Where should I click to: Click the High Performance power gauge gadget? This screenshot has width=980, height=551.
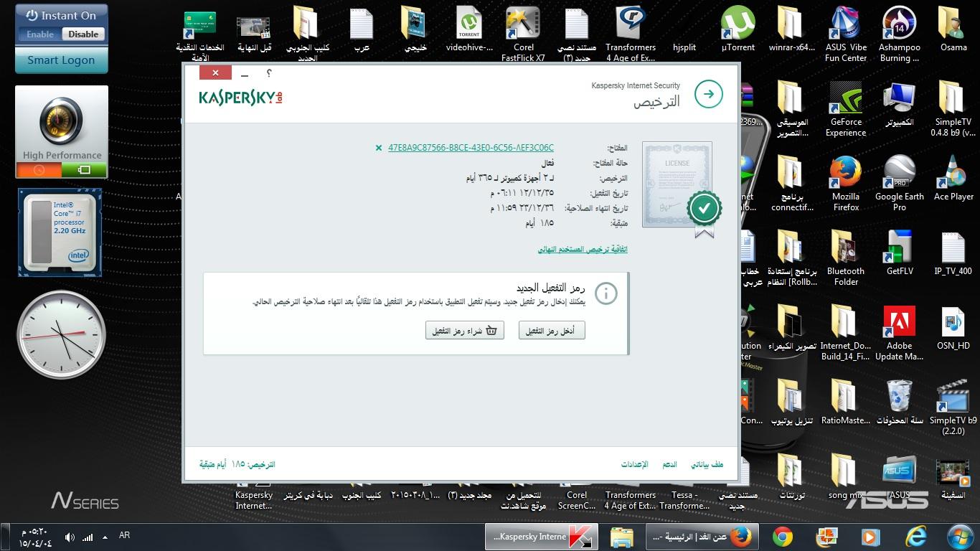click(61, 123)
